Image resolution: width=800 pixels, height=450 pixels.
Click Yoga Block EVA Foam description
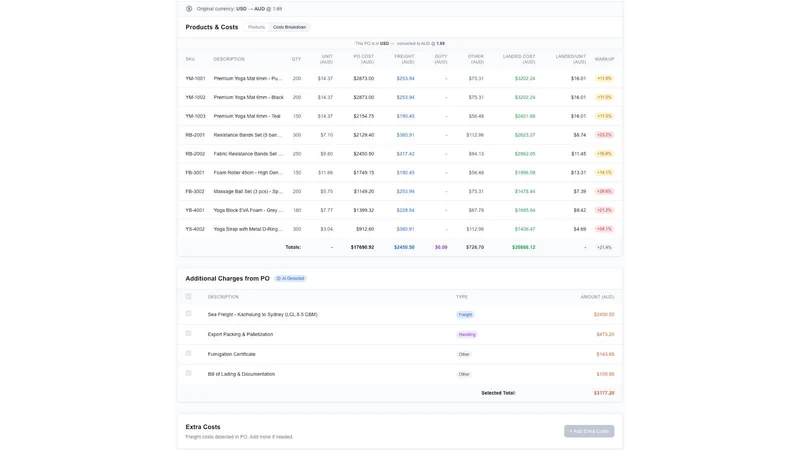[248, 211]
